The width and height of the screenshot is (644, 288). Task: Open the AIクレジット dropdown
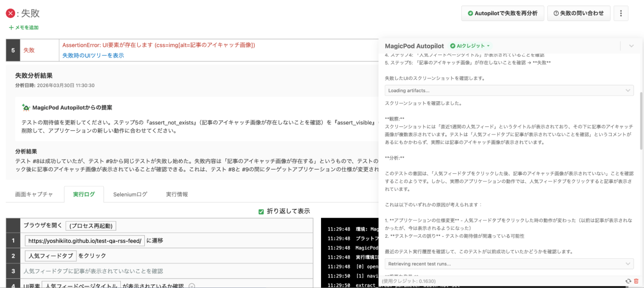tap(470, 46)
